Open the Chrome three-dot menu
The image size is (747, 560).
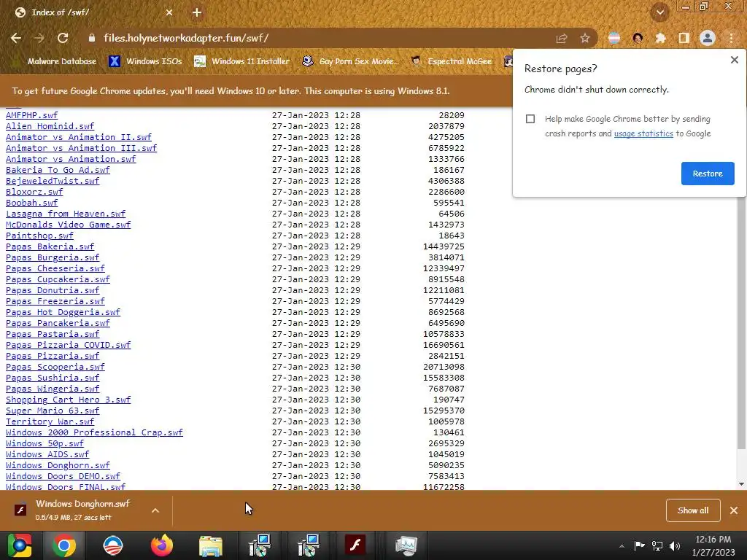(731, 38)
